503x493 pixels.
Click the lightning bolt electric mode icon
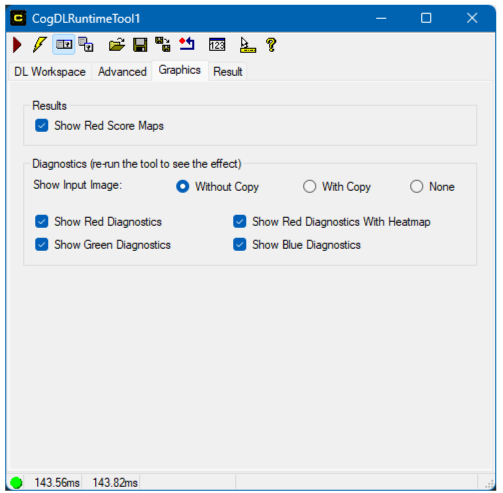40,45
